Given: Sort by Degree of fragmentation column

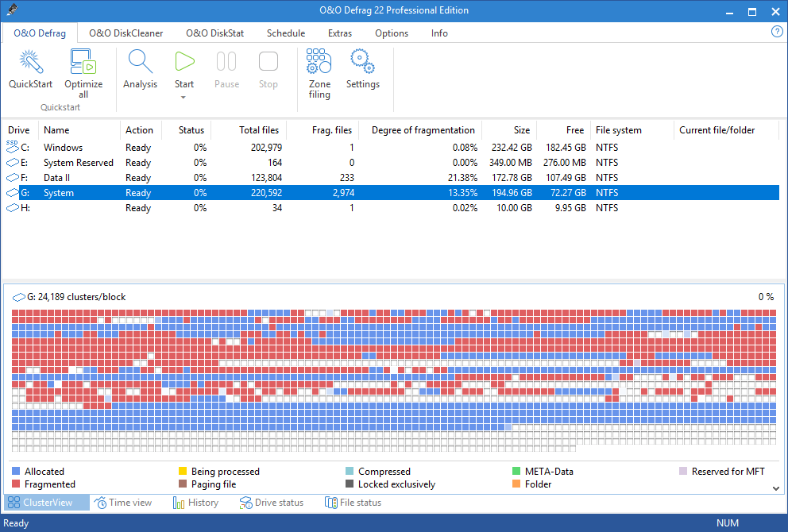Looking at the screenshot, I should click(423, 130).
